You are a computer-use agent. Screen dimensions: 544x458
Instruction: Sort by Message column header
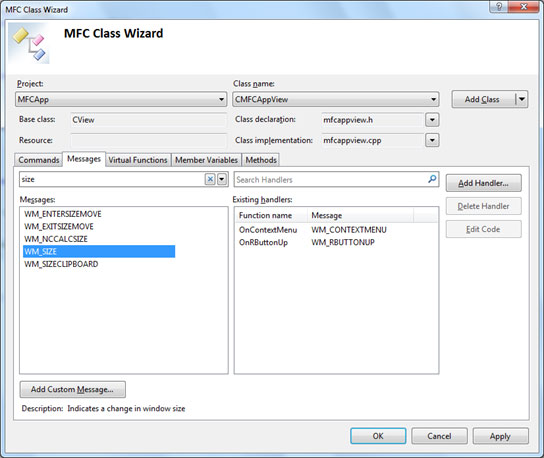coord(360,215)
